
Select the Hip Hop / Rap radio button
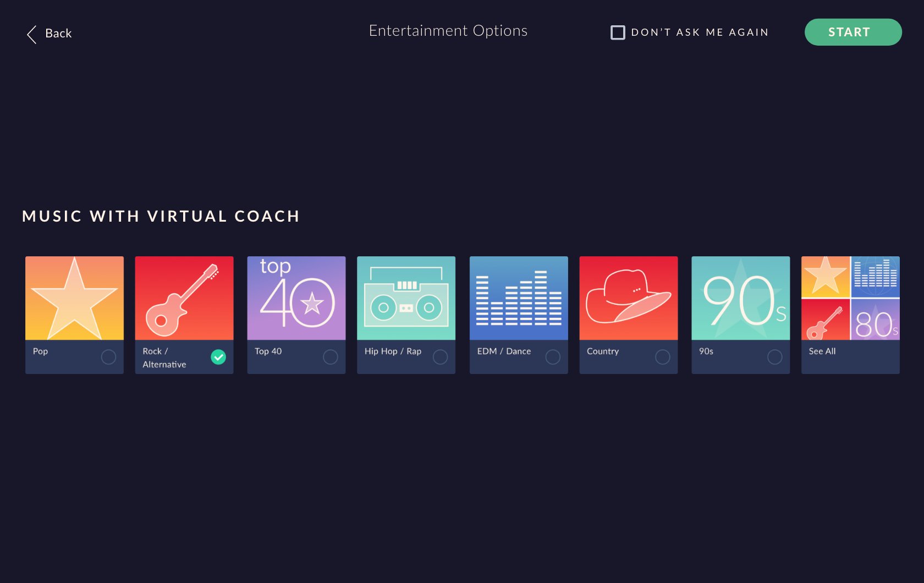click(x=441, y=357)
